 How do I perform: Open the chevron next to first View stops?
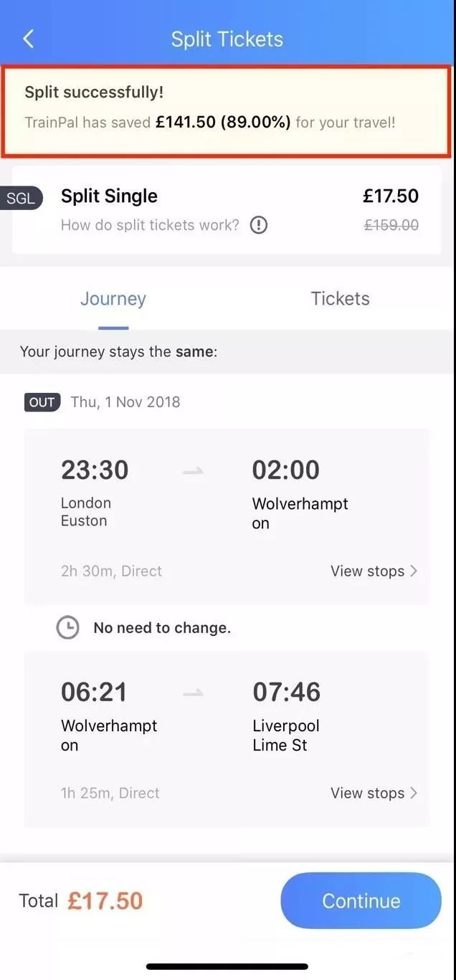413,571
